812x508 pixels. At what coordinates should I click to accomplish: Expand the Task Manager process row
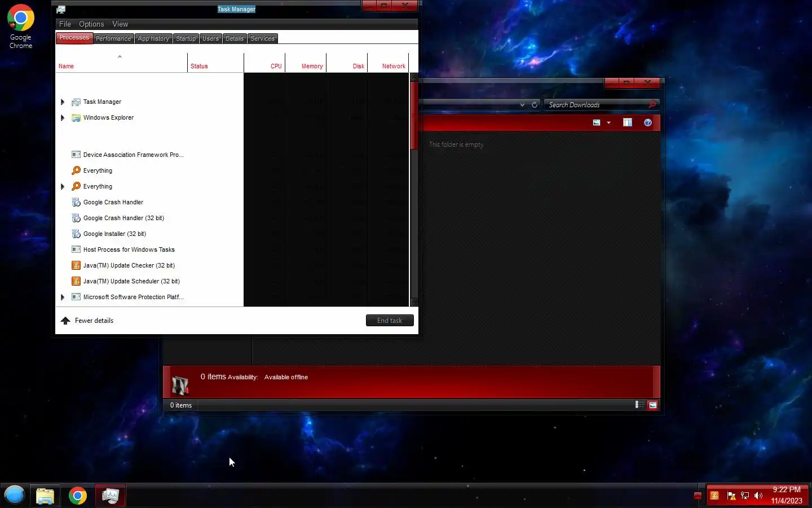pyautogui.click(x=63, y=102)
